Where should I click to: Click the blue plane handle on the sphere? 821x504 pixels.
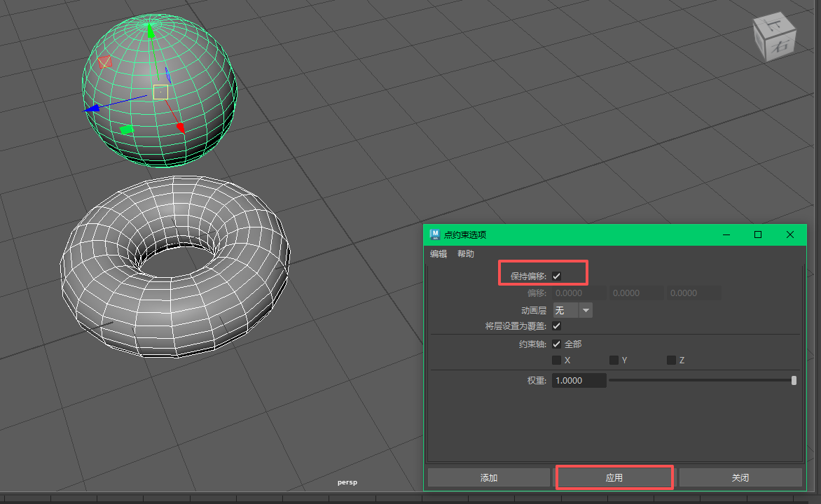tap(168, 75)
